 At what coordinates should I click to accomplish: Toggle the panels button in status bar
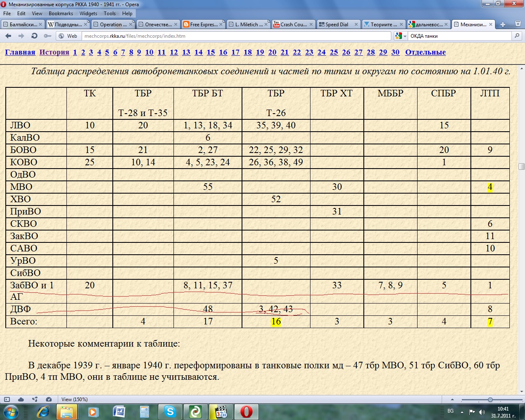(x=7, y=399)
